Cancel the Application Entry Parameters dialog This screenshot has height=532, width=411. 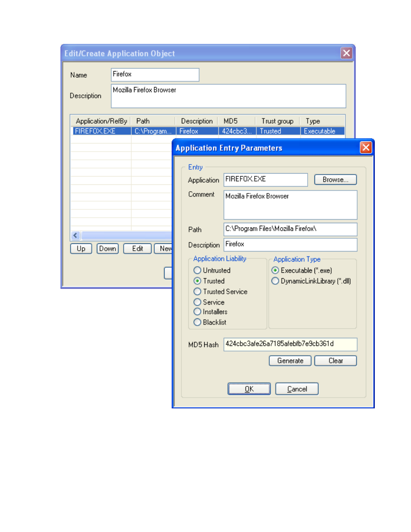click(297, 389)
